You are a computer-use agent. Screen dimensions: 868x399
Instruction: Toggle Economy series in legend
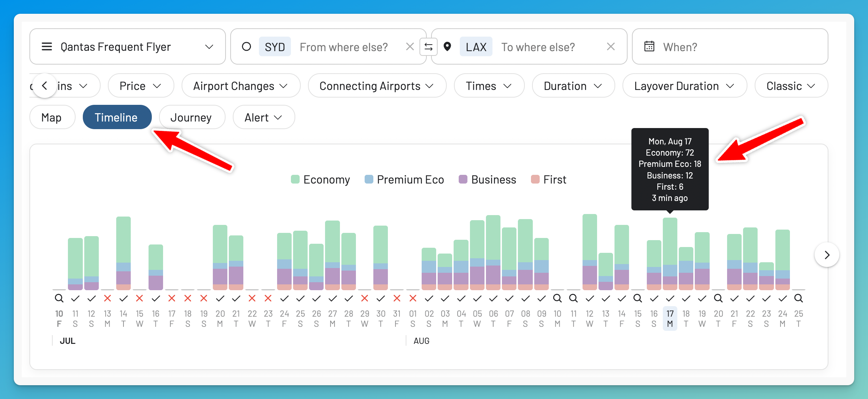click(320, 180)
